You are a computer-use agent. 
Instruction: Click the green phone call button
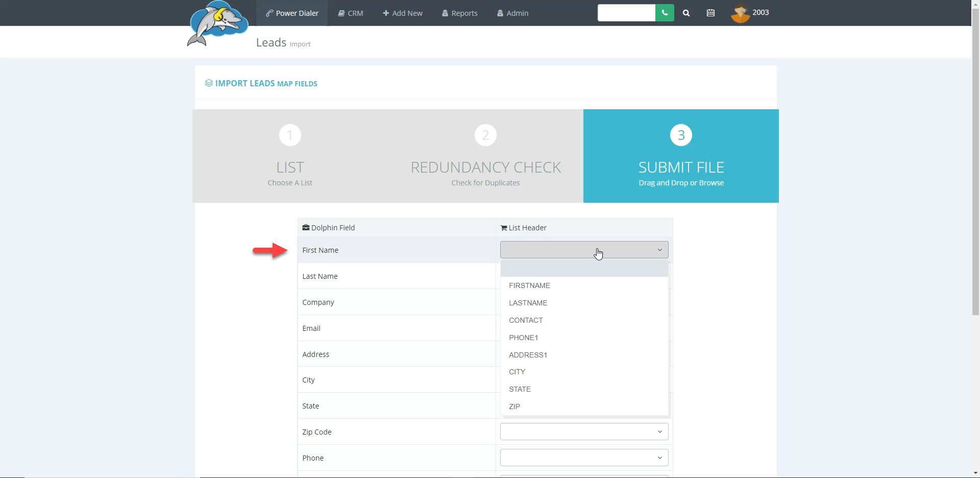(665, 13)
